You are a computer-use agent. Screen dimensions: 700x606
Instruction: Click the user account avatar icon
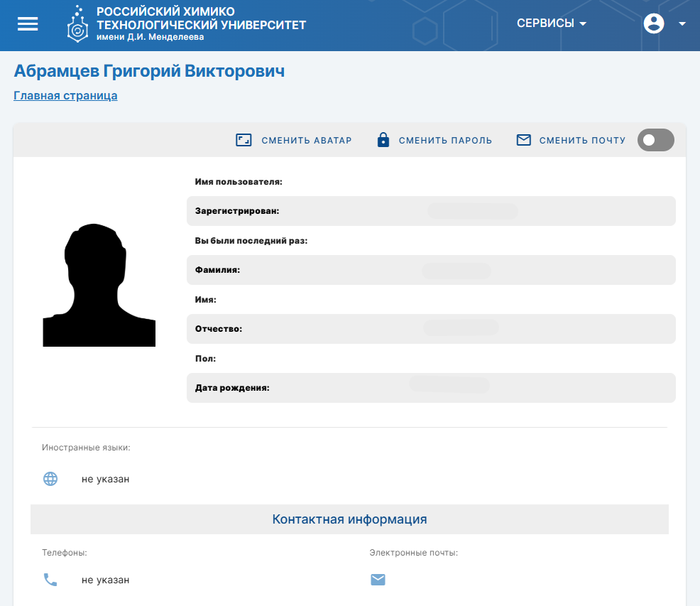click(x=653, y=23)
